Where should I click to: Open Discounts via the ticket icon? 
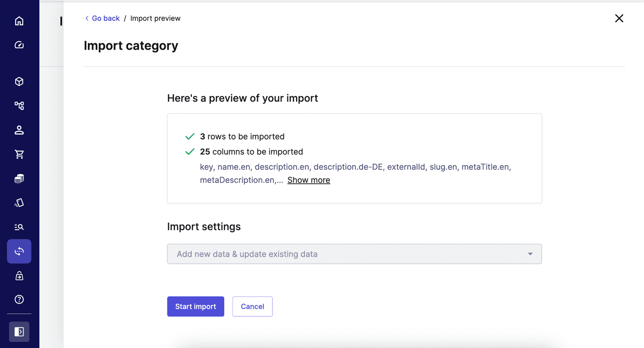coord(19,203)
